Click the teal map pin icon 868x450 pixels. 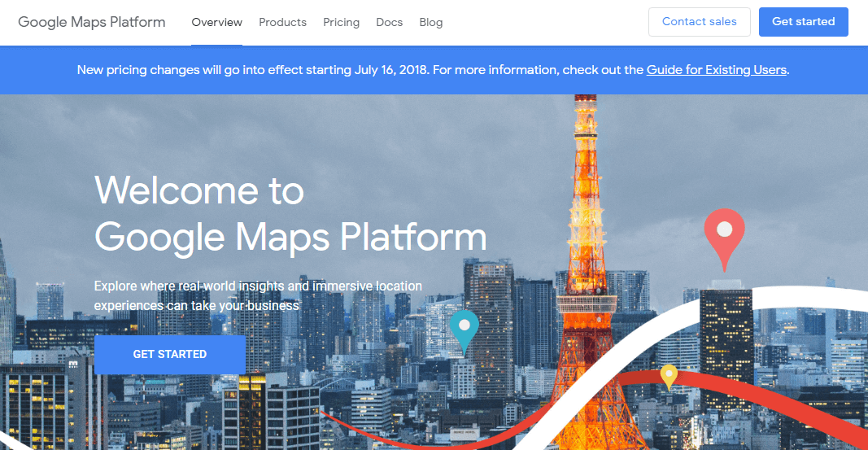pyautogui.click(x=464, y=332)
